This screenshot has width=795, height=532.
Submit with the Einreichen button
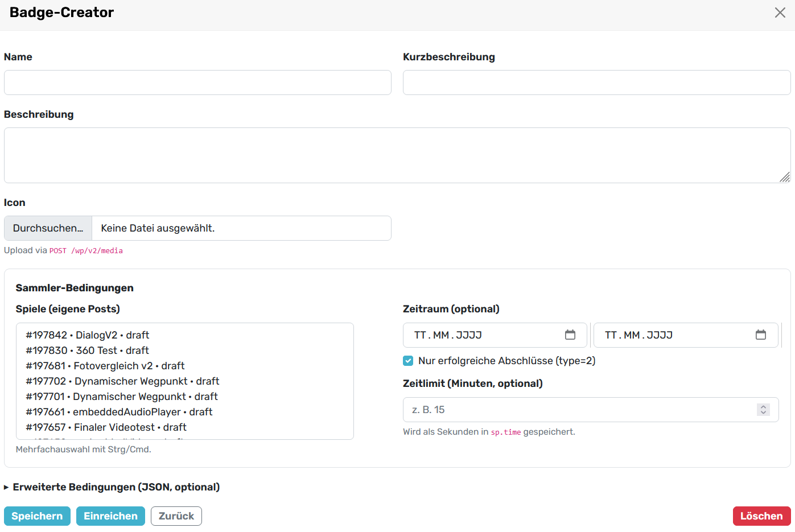click(110, 516)
